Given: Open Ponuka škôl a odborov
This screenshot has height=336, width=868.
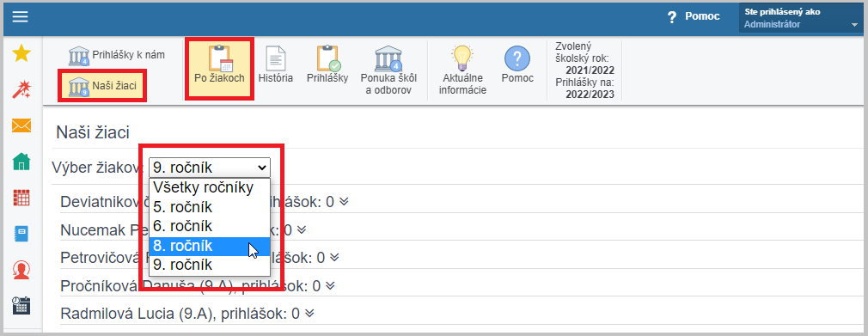Looking at the screenshot, I should point(388,70).
